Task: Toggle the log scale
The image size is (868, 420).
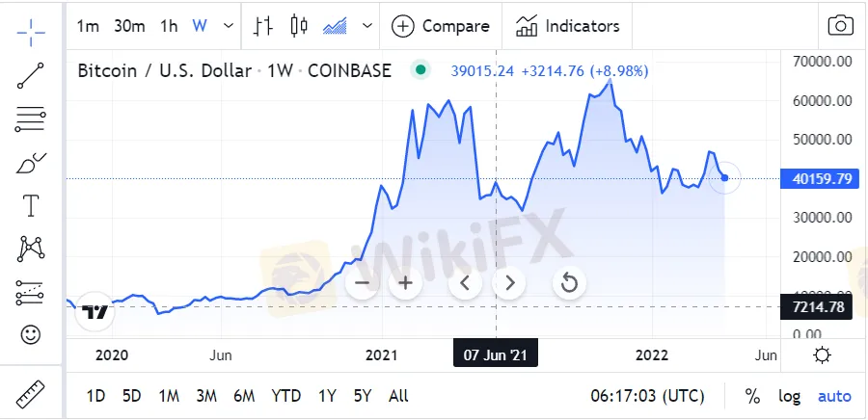Action: (x=789, y=396)
